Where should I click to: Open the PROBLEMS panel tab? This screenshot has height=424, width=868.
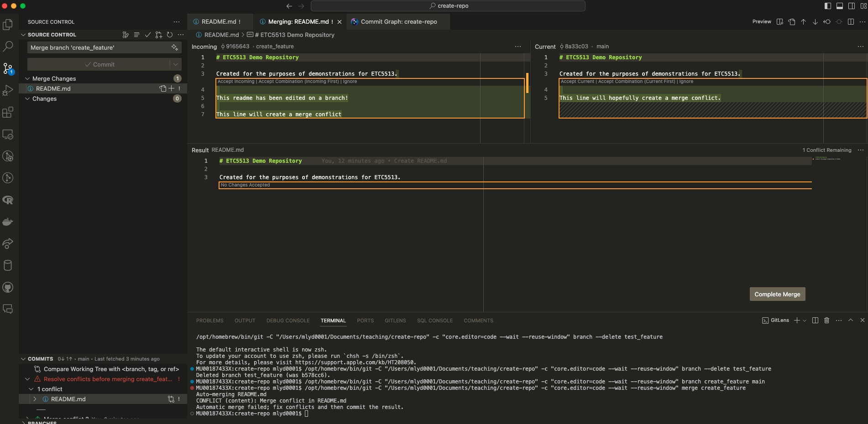coord(209,321)
